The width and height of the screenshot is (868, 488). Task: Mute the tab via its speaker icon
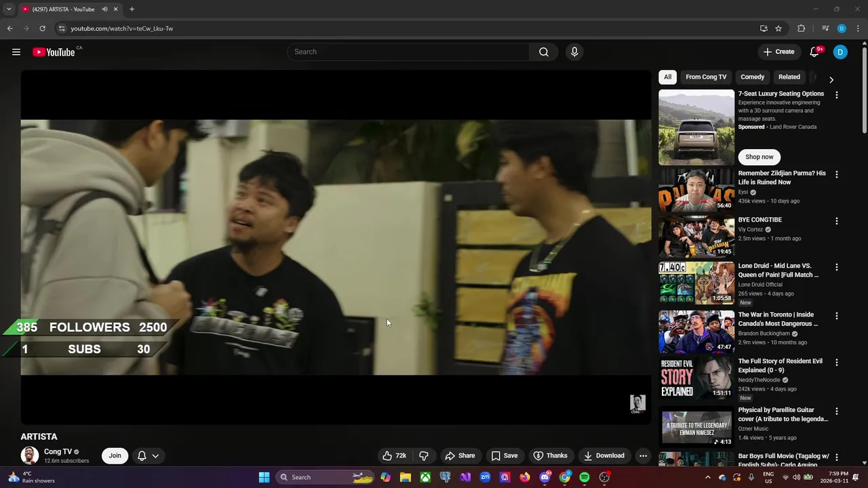(104, 9)
